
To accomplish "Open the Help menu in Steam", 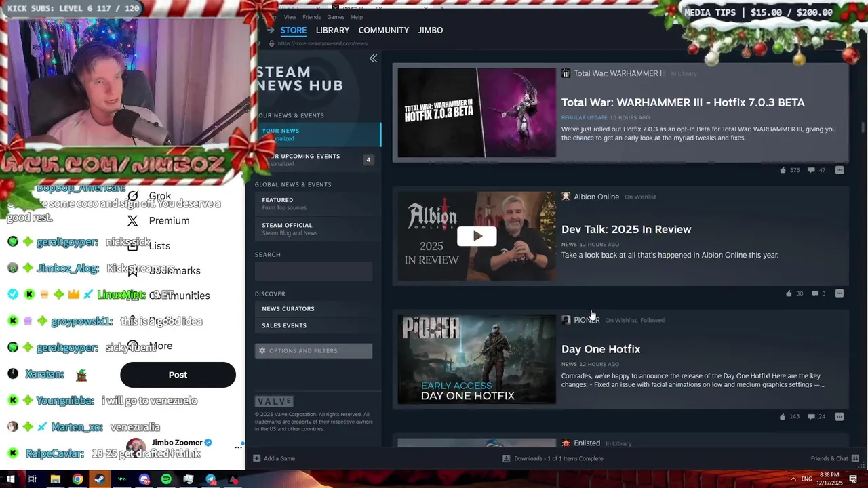I will pyautogui.click(x=357, y=17).
